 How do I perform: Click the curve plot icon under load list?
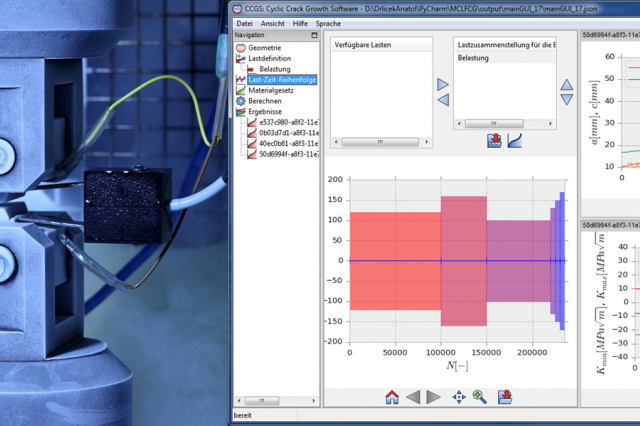(514, 142)
